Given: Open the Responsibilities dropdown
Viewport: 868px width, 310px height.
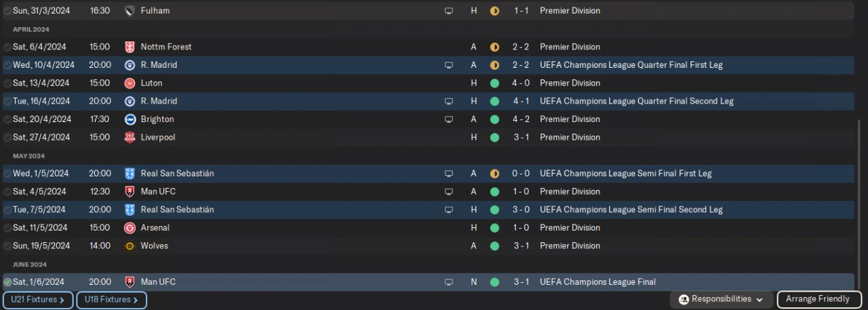Looking at the screenshot, I should click(x=722, y=299).
